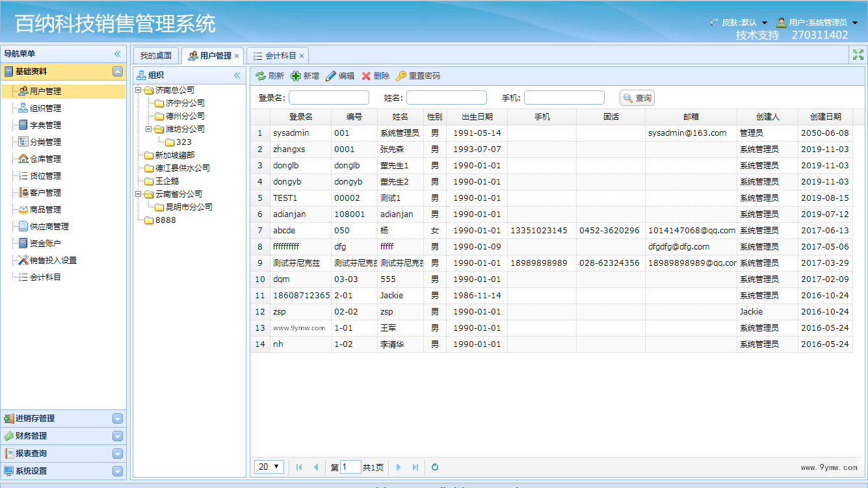868x488 pixels.
Task: Expand the 报表查询 accordion section
Action: pos(118,454)
